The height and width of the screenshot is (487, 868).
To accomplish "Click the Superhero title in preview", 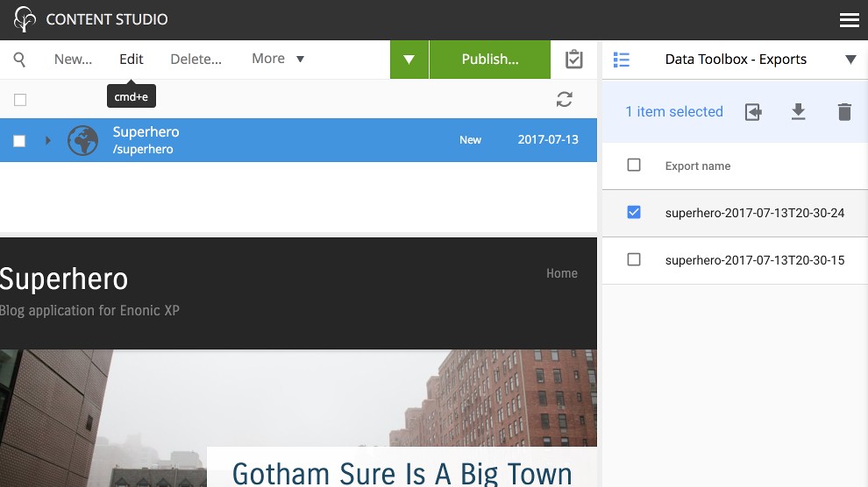I will pyautogui.click(x=64, y=279).
